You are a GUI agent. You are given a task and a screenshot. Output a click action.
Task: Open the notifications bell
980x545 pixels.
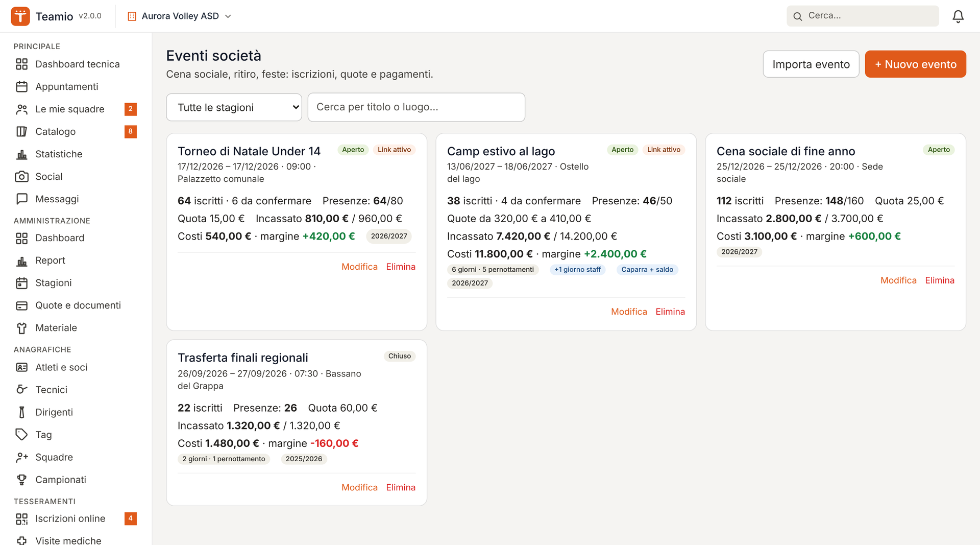pyautogui.click(x=958, y=16)
